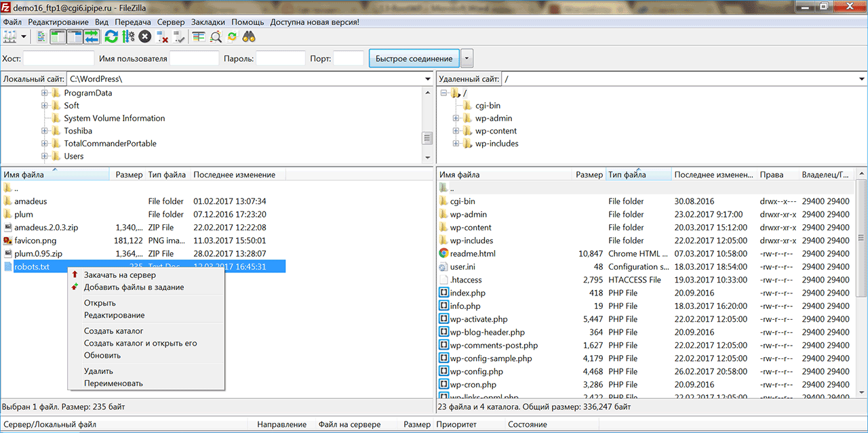The width and height of the screenshot is (868, 433).
Task: Click the binoculars search files icon
Action: (x=250, y=37)
